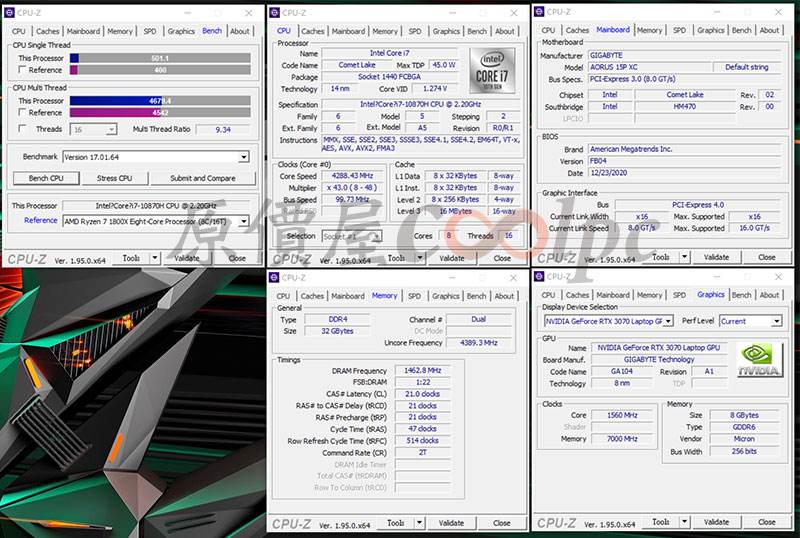The width and height of the screenshot is (800, 538).
Task: Switch to the SPD tab in the Memory window
Action: 414,296
